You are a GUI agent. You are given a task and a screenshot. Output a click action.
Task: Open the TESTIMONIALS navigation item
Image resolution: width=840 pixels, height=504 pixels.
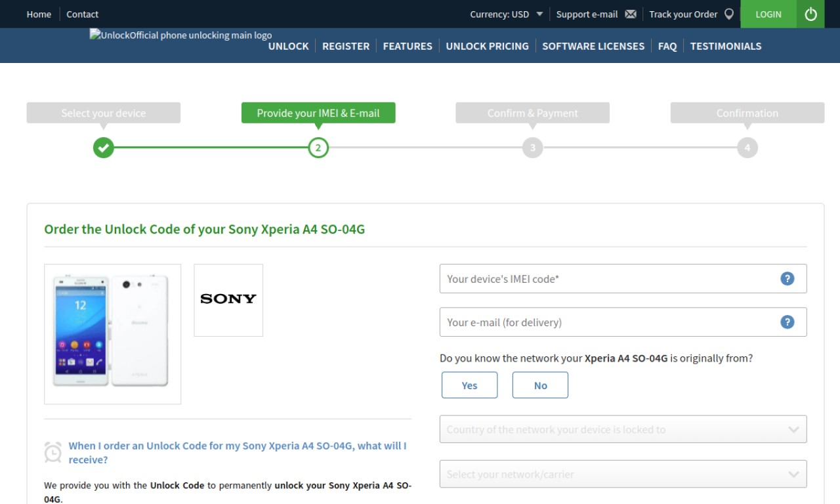pyautogui.click(x=726, y=46)
